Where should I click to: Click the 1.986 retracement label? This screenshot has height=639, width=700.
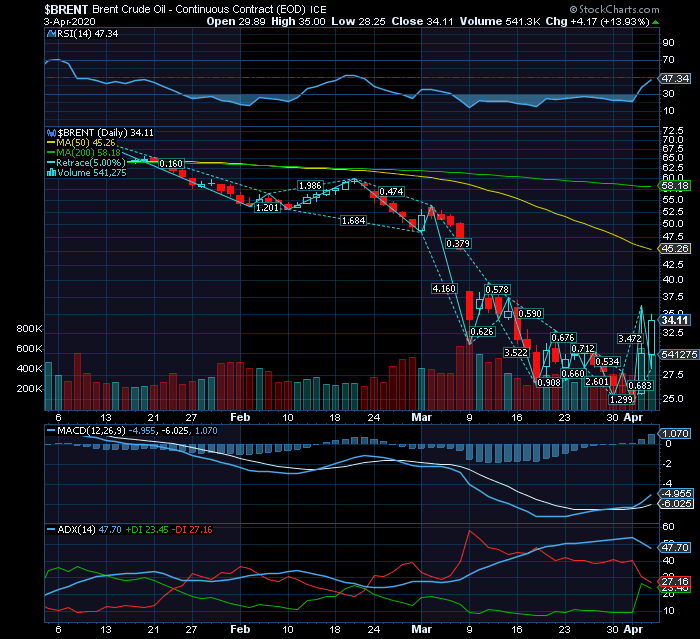[x=310, y=185]
